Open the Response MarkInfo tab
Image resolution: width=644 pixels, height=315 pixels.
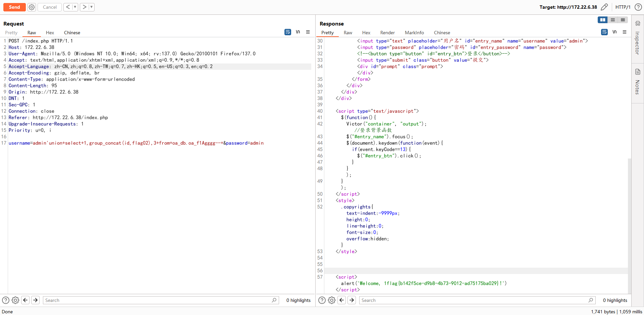pyautogui.click(x=414, y=33)
